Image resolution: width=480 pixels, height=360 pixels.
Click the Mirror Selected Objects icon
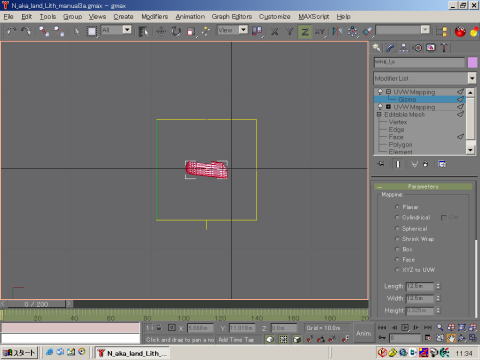coord(337,31)
